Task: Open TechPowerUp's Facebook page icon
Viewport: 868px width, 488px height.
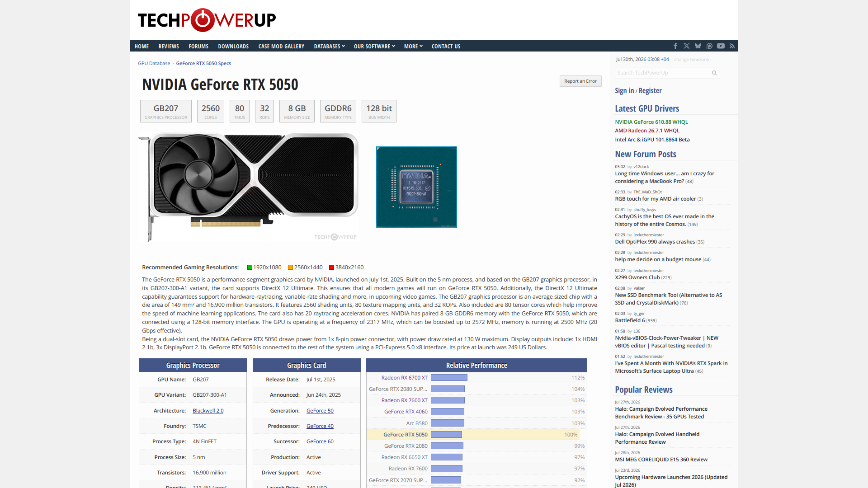Action: coord(675,46)
